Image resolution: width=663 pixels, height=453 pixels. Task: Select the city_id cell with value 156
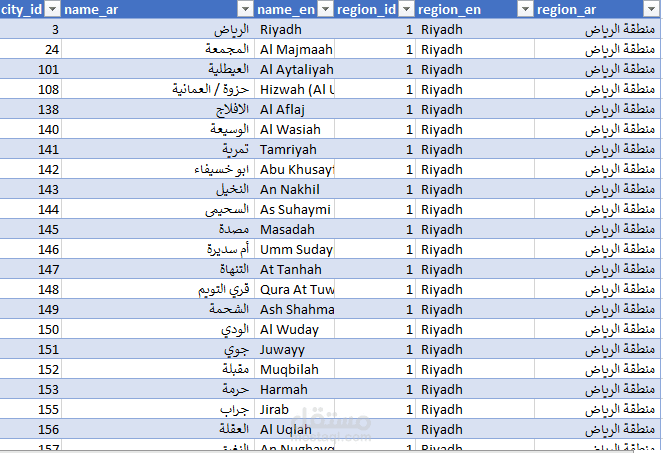pyautogui.click(x=30, y=429)
